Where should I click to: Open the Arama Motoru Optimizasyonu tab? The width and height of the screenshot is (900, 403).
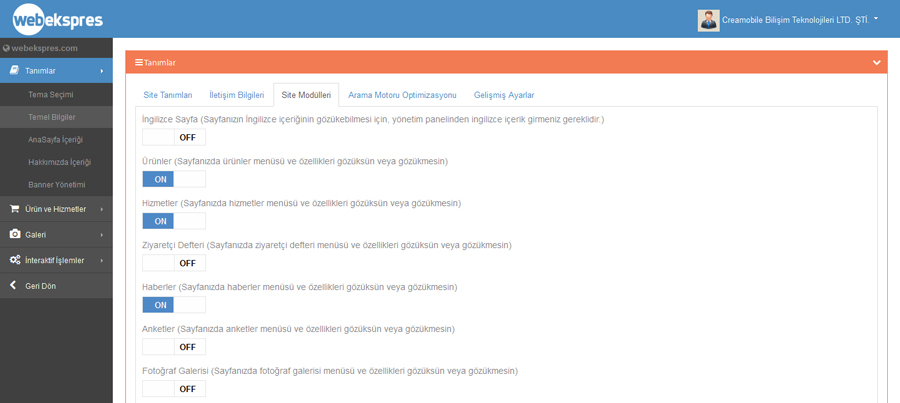pyautogui.click(x=402, y=95)
